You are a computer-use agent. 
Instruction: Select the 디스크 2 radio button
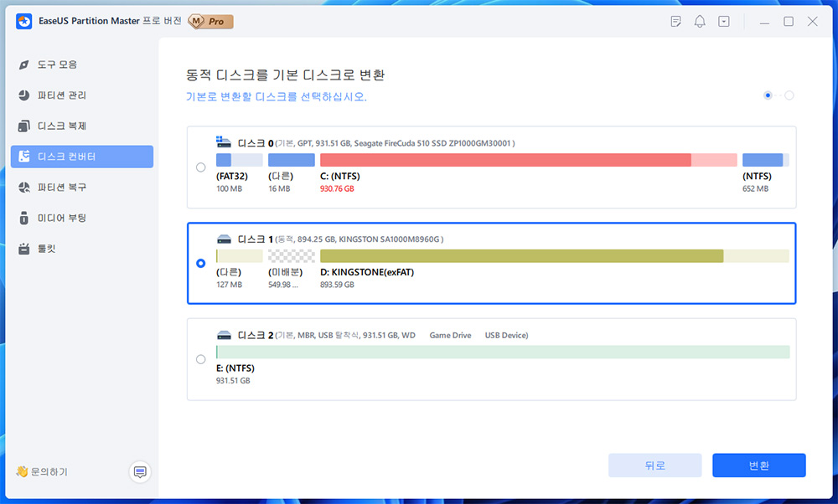[x=200, y=359]
